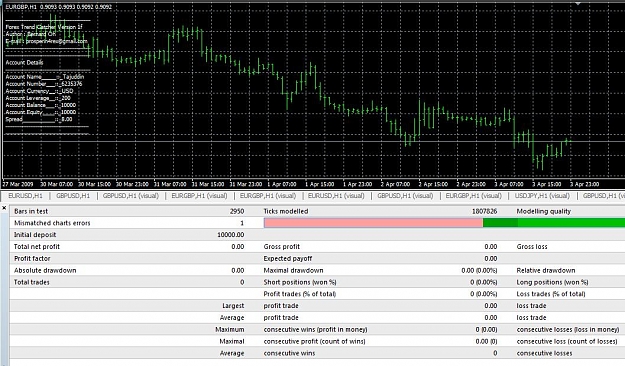Viewport: 625px width, 366px height.
Task: Select the Maximal drawdown label
Action: [x=293, y=270]
